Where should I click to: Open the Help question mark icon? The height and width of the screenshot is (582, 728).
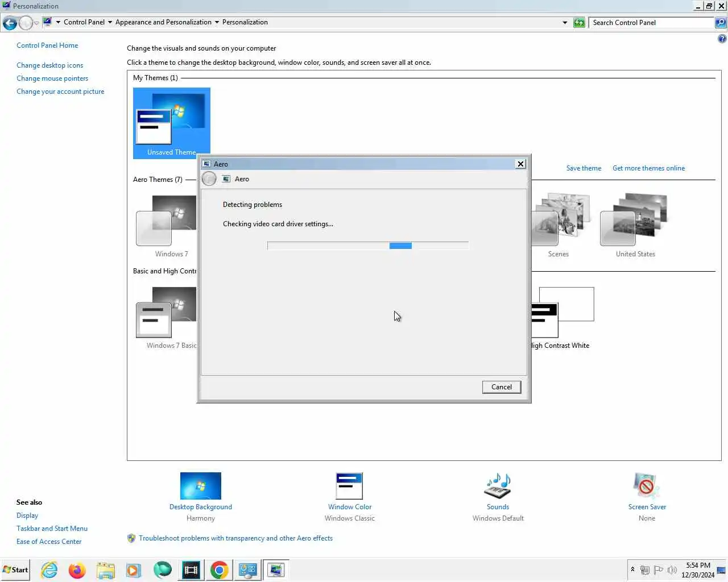tap(722, 39)
